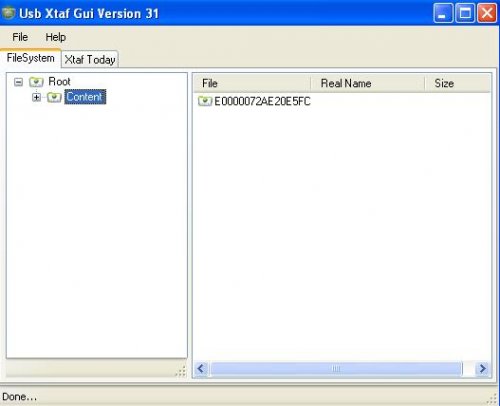Click the horizontal scrollbar left arrow
Viewport: 500px width, 406px height.
pyautogui.click(x=201, y=369)
